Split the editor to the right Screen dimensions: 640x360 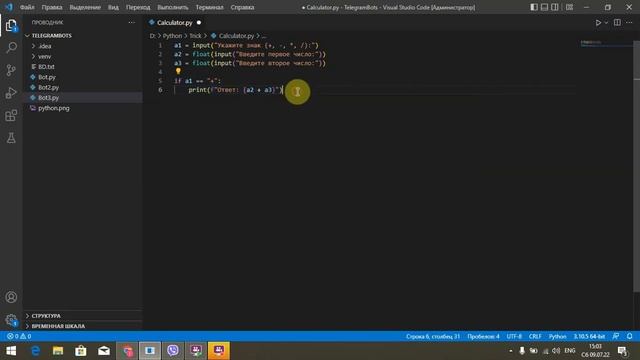click(x=617, y=23)
